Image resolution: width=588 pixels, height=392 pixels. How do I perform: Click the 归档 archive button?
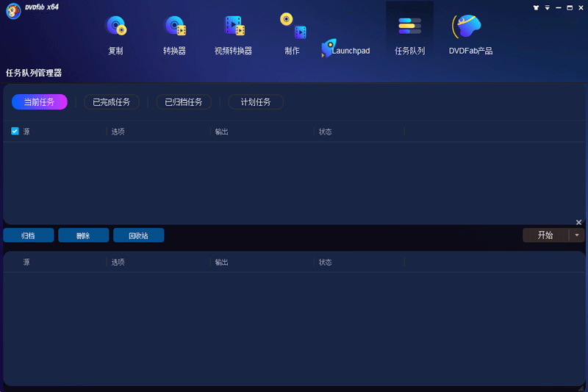click(x=29, y=235)
